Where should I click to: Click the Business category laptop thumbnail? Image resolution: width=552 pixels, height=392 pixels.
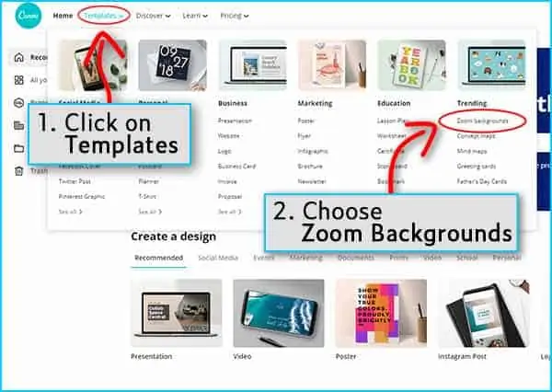coord(252,65)
